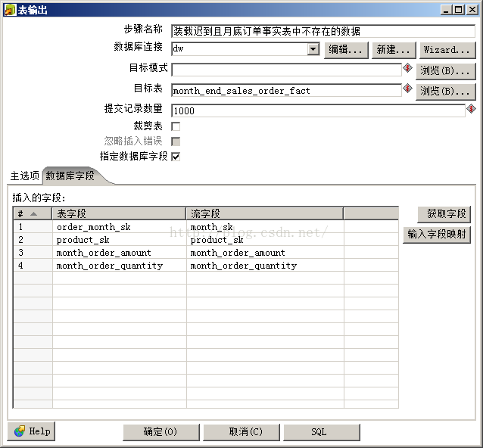Confirm with the 确定(O) button
Screen dimensions: 483x448
tap(160, 432)
